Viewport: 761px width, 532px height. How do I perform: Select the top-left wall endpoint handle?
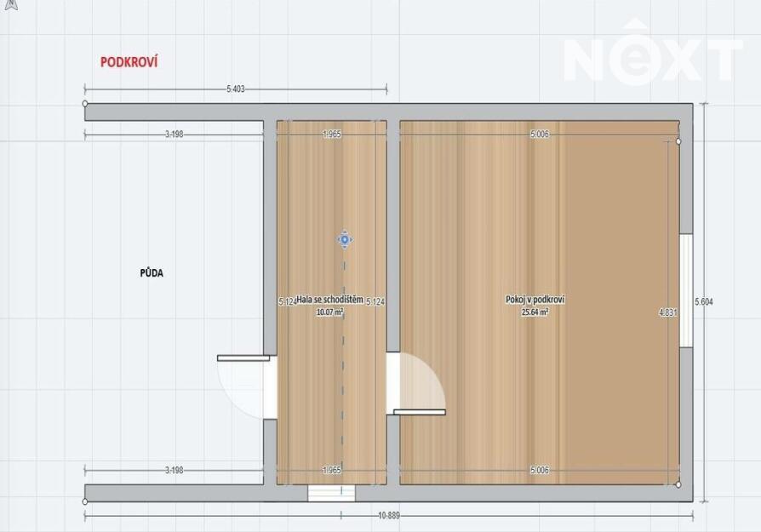pyautogui.click(x=85, y=104)
